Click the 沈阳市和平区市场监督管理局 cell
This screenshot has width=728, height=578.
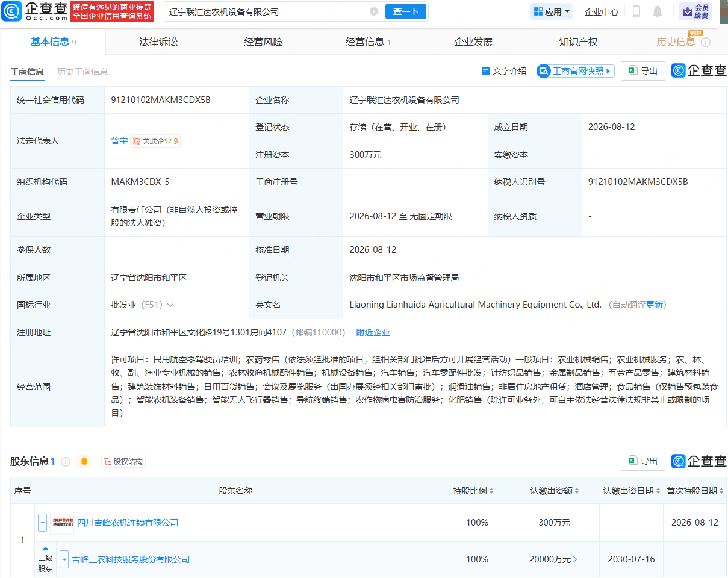(404, 278)
